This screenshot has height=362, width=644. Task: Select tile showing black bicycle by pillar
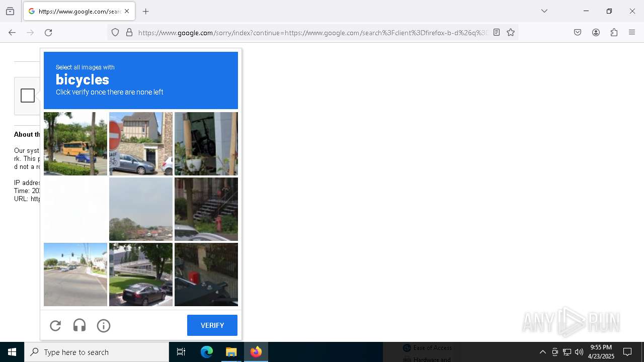pyautogui.click(x=206, y=144)
